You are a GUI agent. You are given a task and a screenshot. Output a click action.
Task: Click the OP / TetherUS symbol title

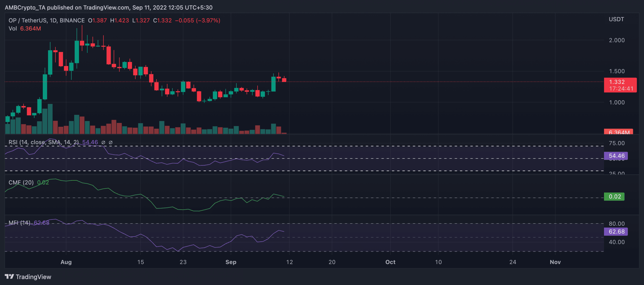pos(46,20)
